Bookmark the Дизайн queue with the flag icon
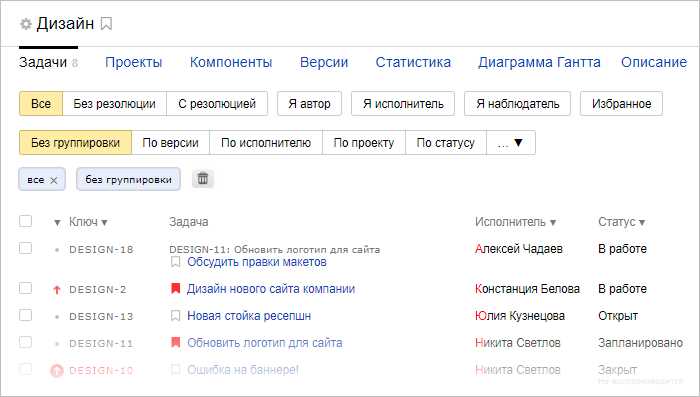 click(x=106, y=24)
